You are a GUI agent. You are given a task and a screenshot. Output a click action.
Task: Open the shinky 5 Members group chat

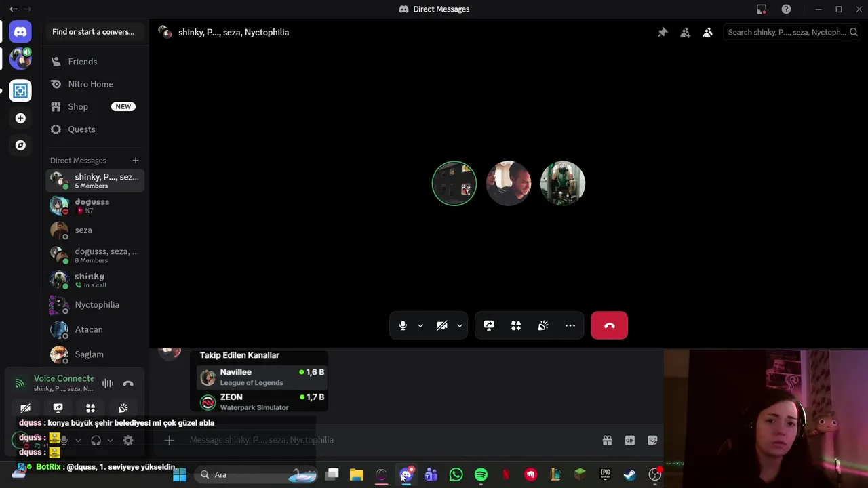95,181
